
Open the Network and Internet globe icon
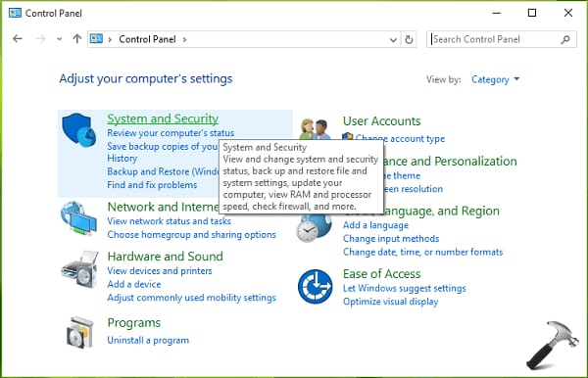click(78, 218)
